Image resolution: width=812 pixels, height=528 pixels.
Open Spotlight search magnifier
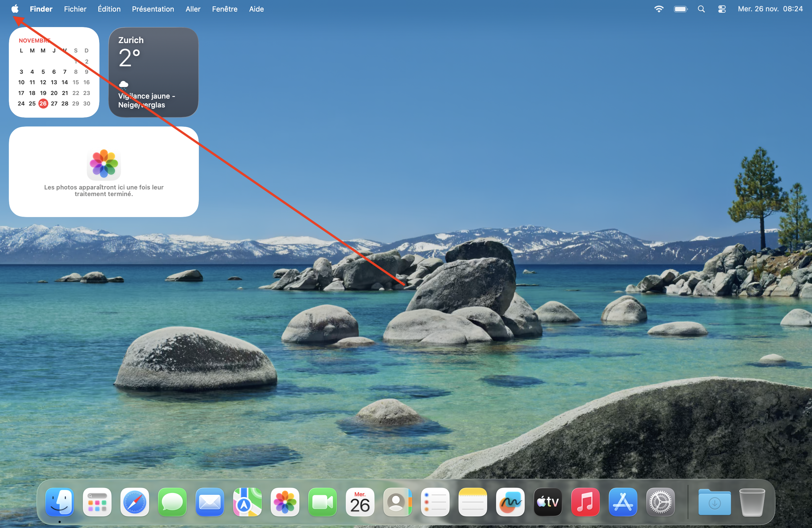[x=701, y=9]
